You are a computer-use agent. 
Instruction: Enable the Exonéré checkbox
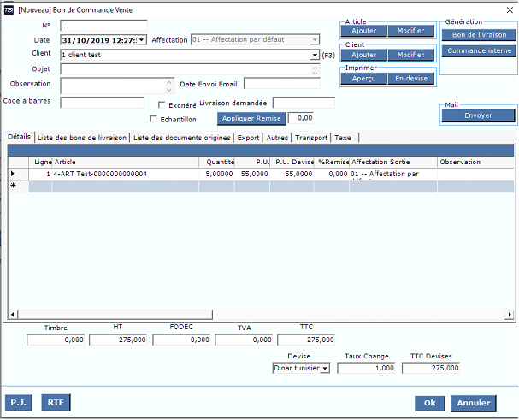coord(162,105)
